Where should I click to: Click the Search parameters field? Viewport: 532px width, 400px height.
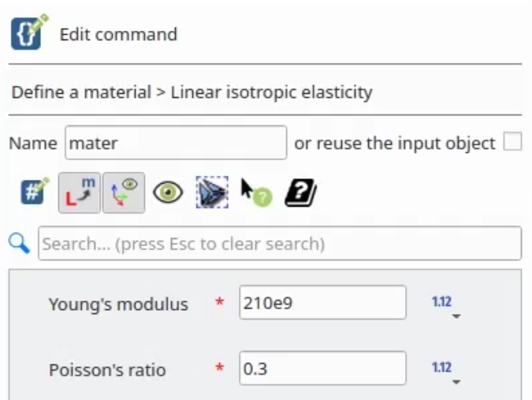(280, 244)
